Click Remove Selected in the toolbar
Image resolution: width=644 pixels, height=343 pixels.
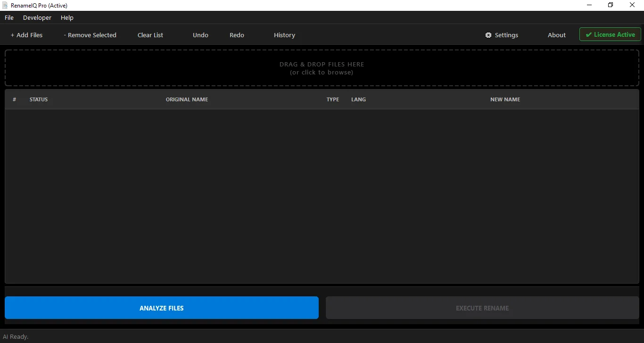90,35
